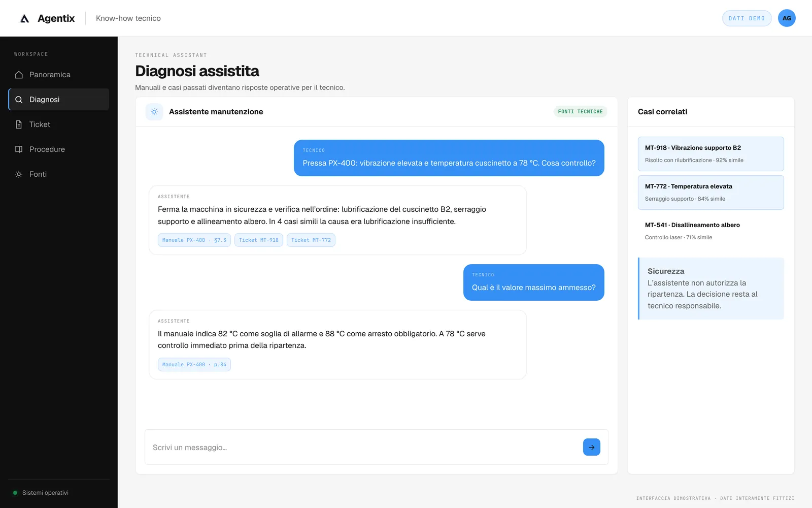Click the FONTI TECNICHE badge
812x508 pixels.
pos(580,112)
